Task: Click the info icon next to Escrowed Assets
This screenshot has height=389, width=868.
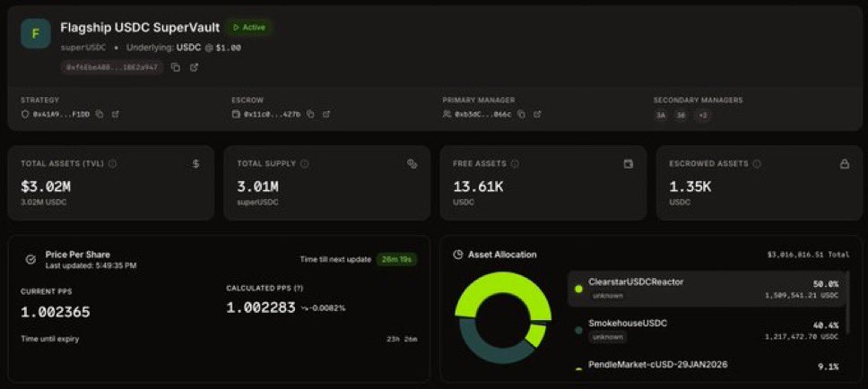Action: pos(757,164)
